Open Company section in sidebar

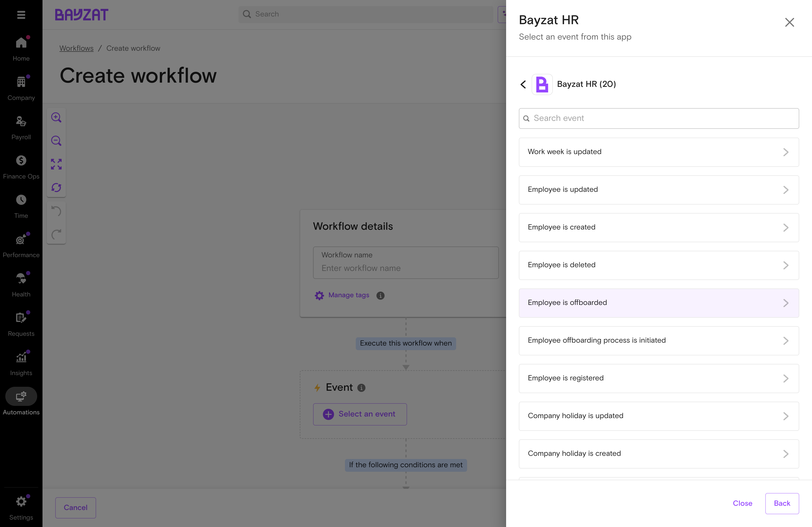coord(21,88)
